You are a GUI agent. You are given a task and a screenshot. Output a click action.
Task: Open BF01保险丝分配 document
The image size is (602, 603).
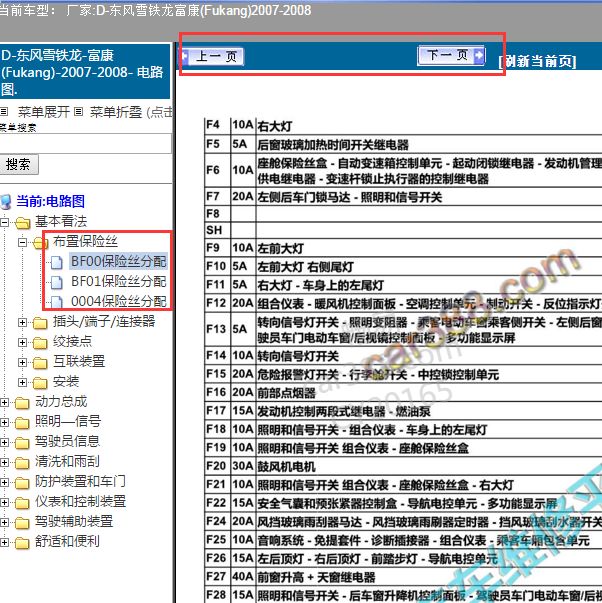click(118, 282)
